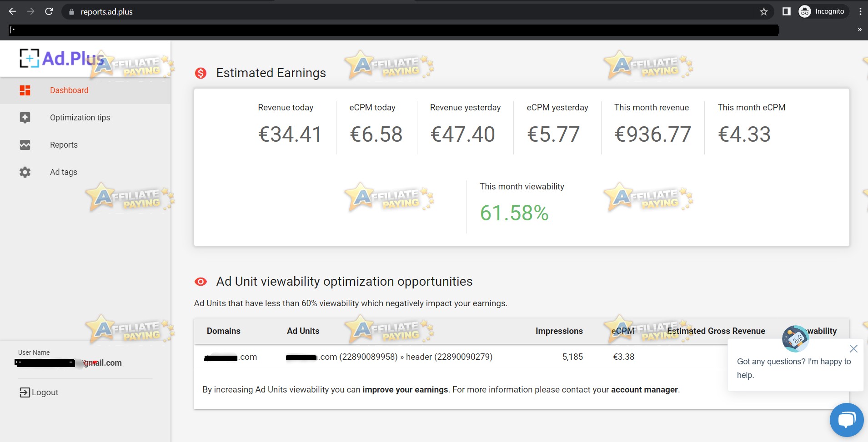
Task: Click the viewability percentage 61.58%
Action: click(514, 213)
